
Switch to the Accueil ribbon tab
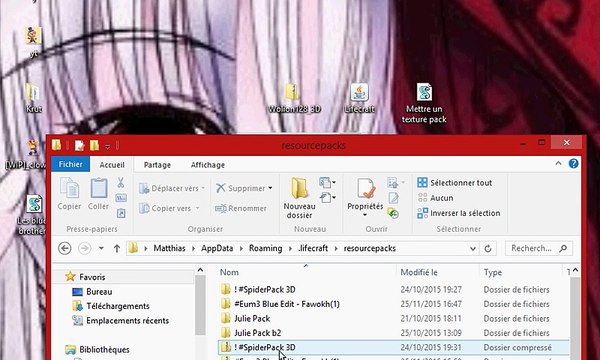[112, 165]
